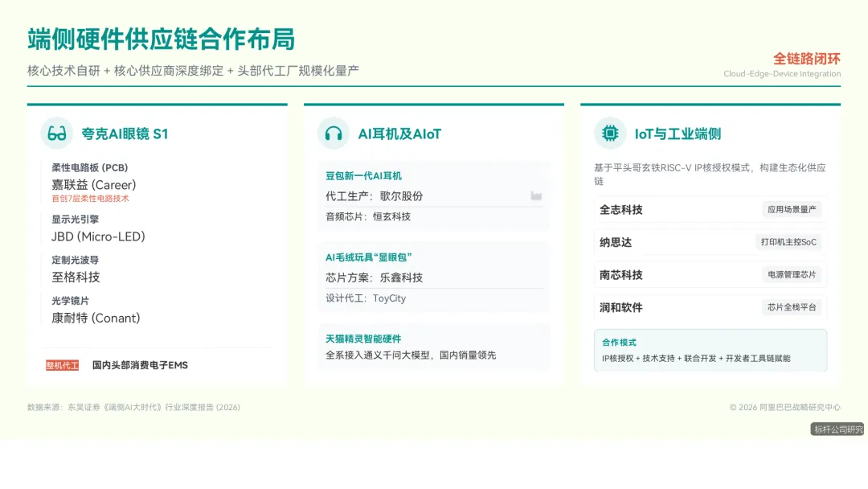Click 国内头部消费电子EMS text
Viewport: 868px width, 489px height.
click(140, 365)
